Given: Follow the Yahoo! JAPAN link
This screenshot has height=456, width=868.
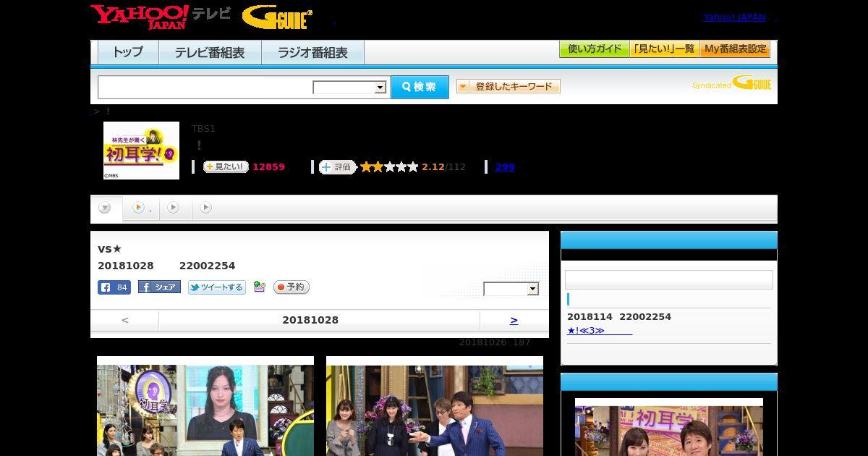Looking at the screenshot, I should [734, 17].
